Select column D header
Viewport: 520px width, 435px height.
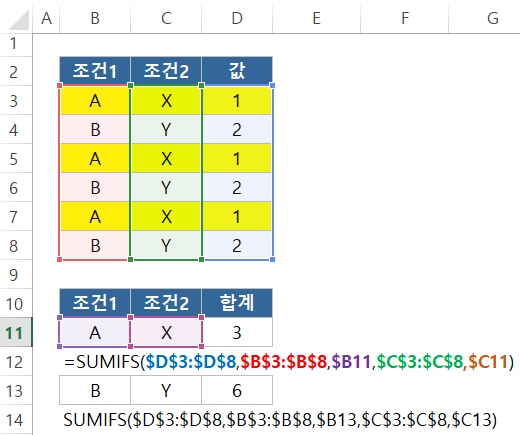tap(237, 18)
